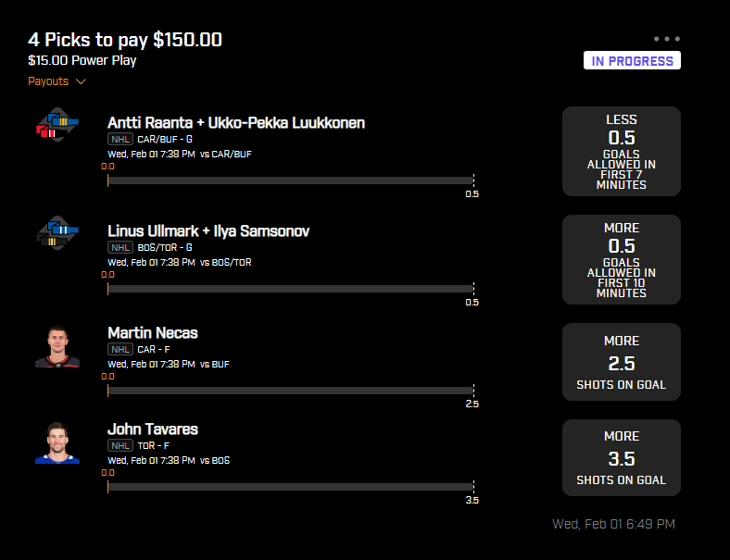
Task: Select the John Tavares player name
Action: 153,429
